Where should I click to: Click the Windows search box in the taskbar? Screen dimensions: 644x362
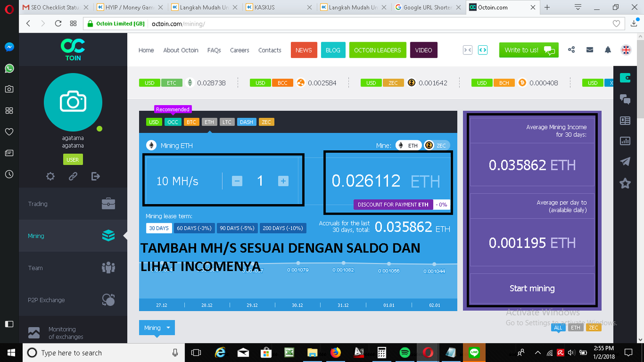coord(103,353)
